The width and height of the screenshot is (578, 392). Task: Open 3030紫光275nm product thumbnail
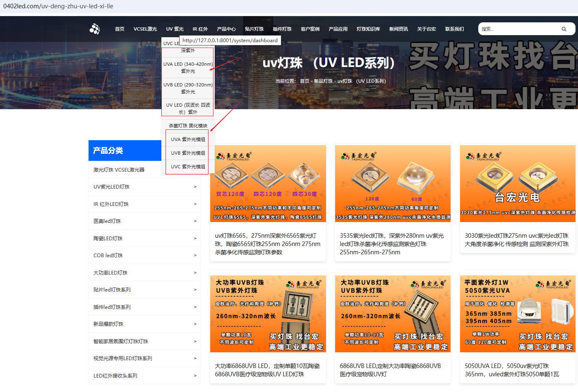tap(518, 184)
